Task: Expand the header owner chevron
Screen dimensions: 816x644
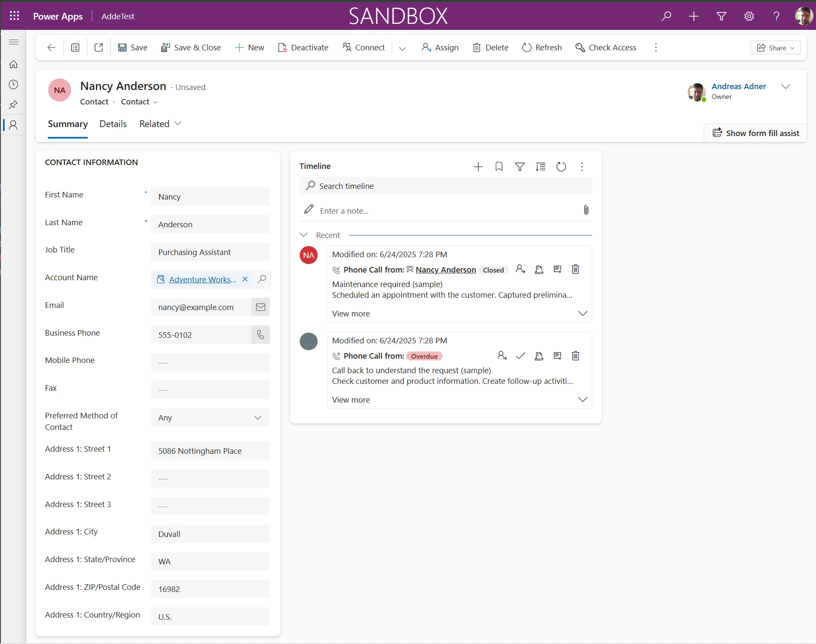Action: click(785, 87)
